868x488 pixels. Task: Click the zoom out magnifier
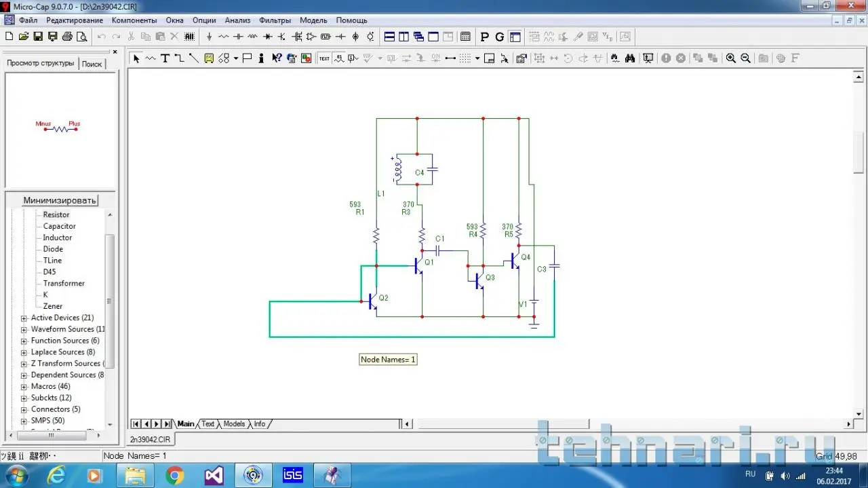[x=745, y=58]
